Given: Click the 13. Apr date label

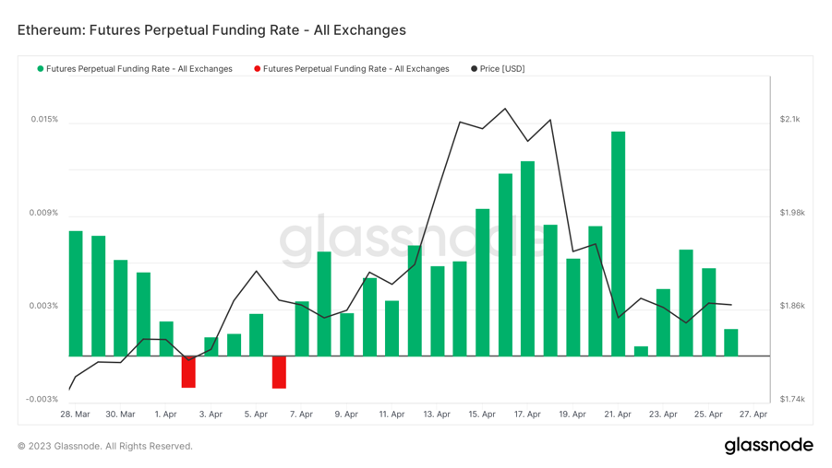Looking at the screenshot, I should click(x=436, y=414).
